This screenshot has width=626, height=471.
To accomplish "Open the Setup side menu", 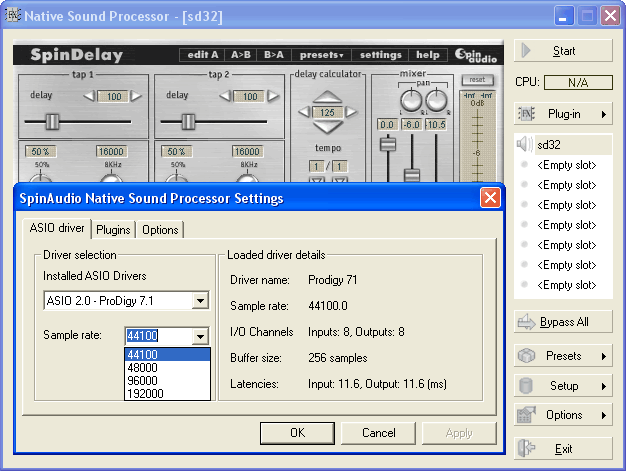I will 563,386.
